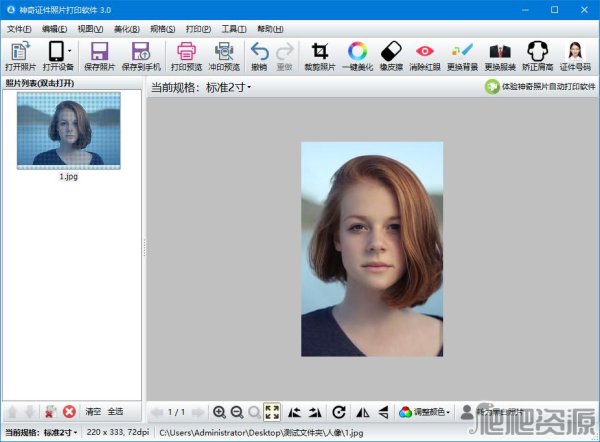
Task: Click the 全选 select all button
Action: [x=116, y=412]
